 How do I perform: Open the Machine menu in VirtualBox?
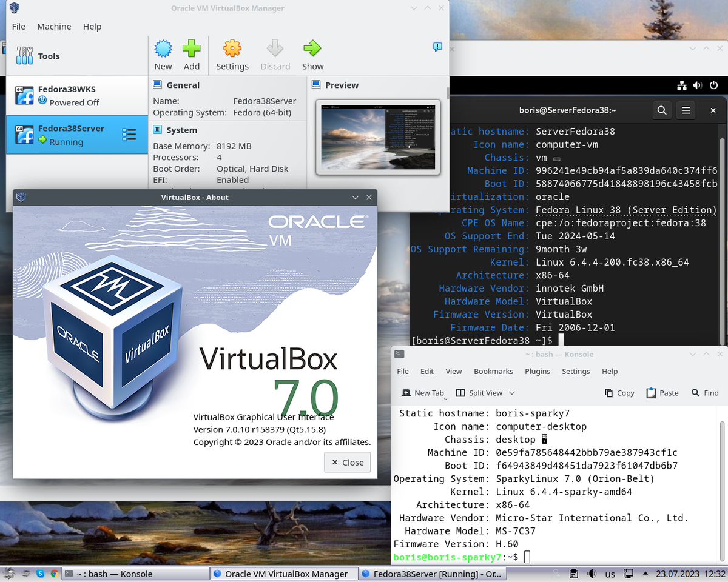click(x=54, y=26)
